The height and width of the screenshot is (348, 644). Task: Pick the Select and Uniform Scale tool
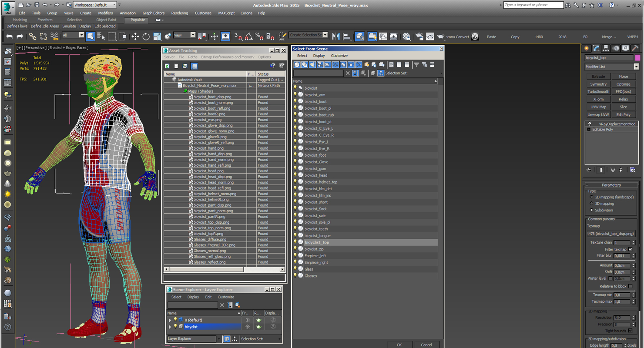click(x=157, y=37)
